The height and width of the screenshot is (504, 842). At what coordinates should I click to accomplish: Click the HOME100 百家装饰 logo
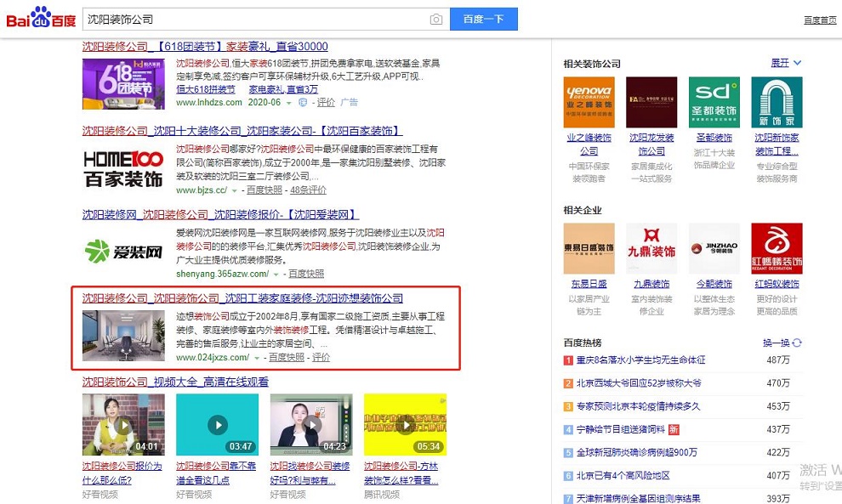123,168
